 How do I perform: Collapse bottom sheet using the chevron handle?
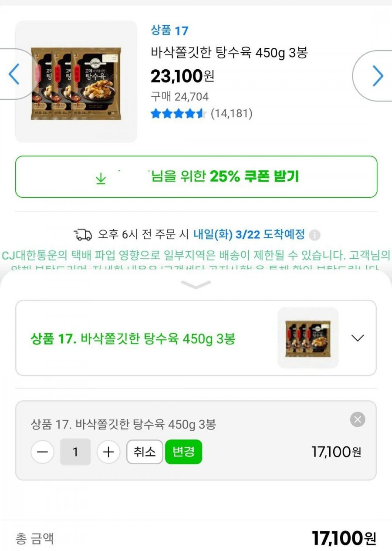point(196,285)
